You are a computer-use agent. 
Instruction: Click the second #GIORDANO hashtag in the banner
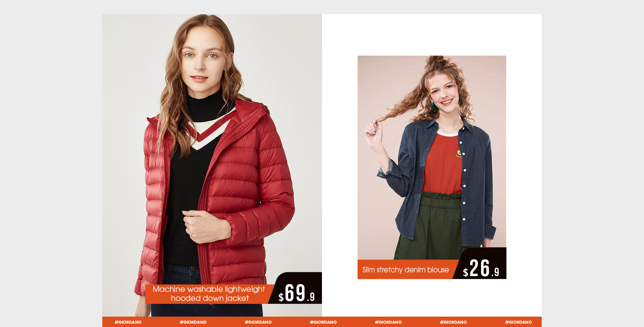coord(193,322)
